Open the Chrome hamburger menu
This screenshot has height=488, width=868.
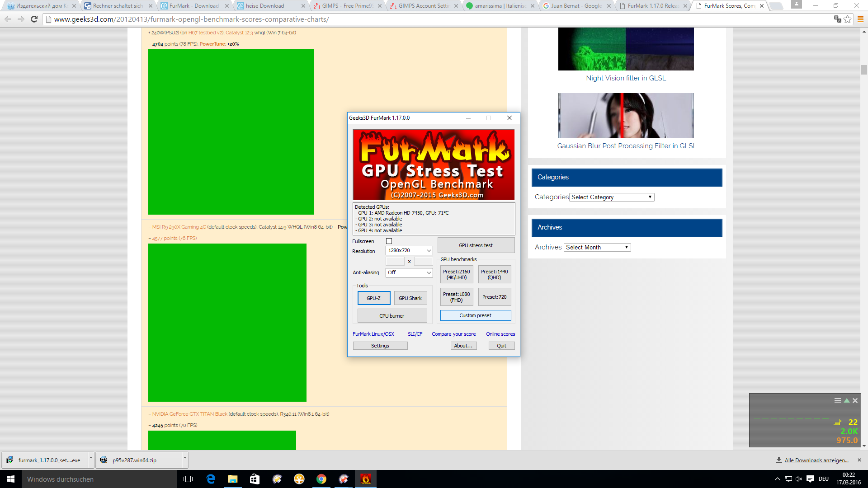pyautogui.click(x=860, y=19)
